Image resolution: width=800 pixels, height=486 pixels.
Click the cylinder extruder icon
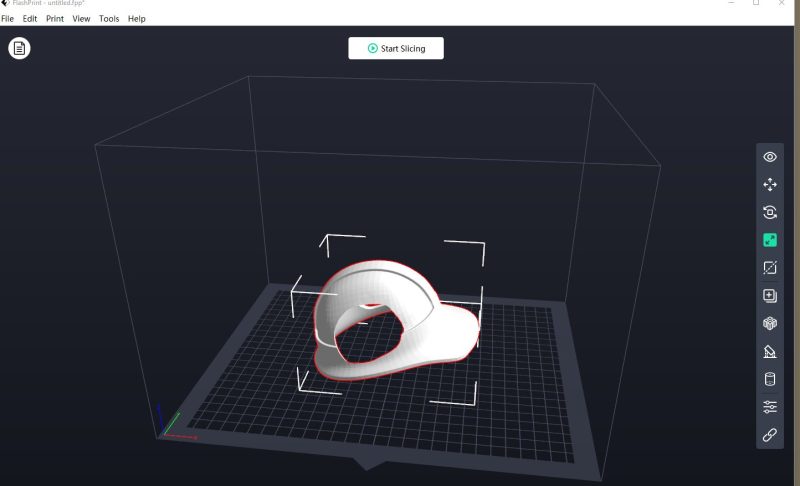770,379
